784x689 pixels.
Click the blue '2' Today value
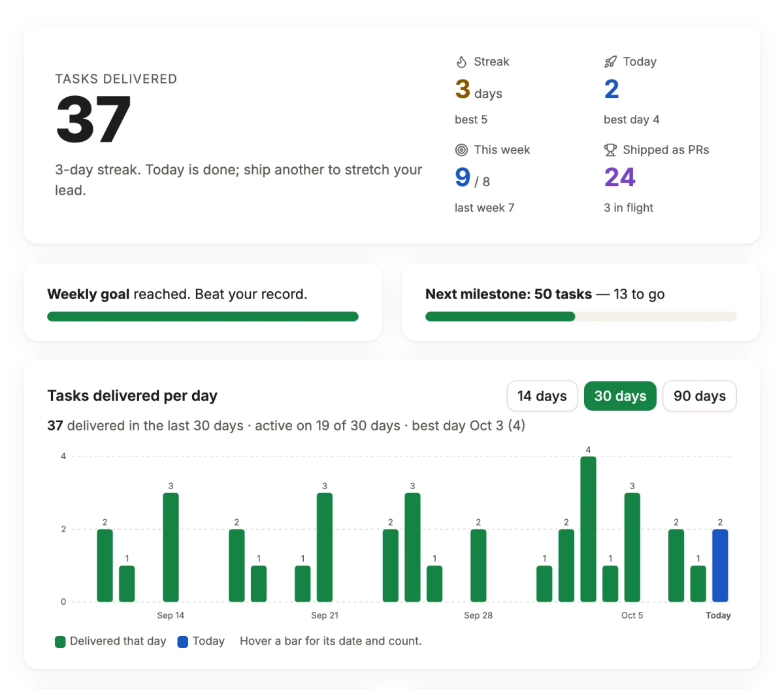click(612, 89)
